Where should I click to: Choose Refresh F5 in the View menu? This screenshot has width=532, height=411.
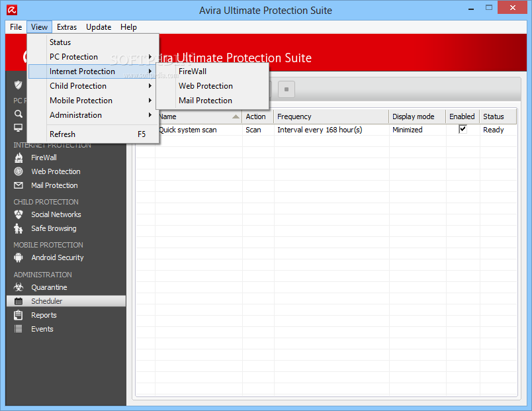tap(93, 134)
